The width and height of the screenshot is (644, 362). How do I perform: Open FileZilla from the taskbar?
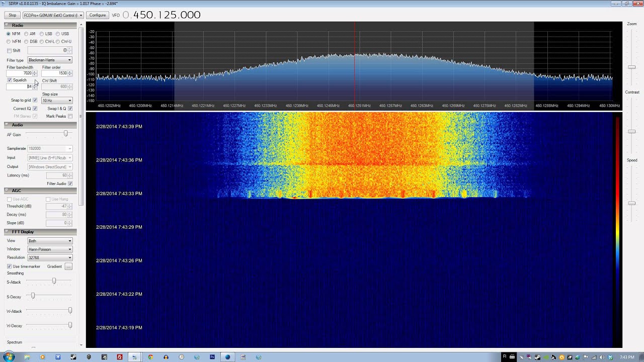coord(119,357)
